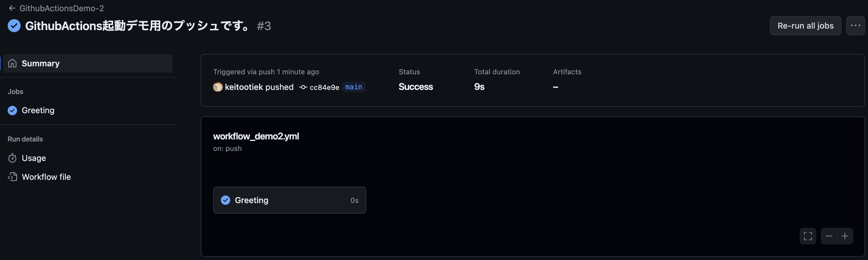The image size is (868, 260).
Task: Open the Greeting job in sidebar
Action: 38,110
